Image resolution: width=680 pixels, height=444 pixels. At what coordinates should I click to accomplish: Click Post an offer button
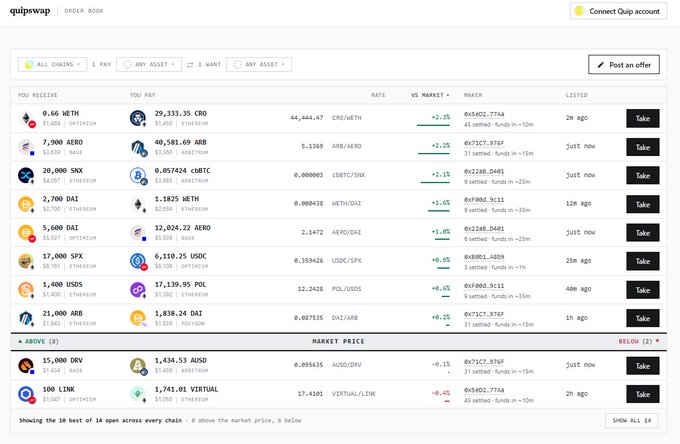tap(624, 65)
